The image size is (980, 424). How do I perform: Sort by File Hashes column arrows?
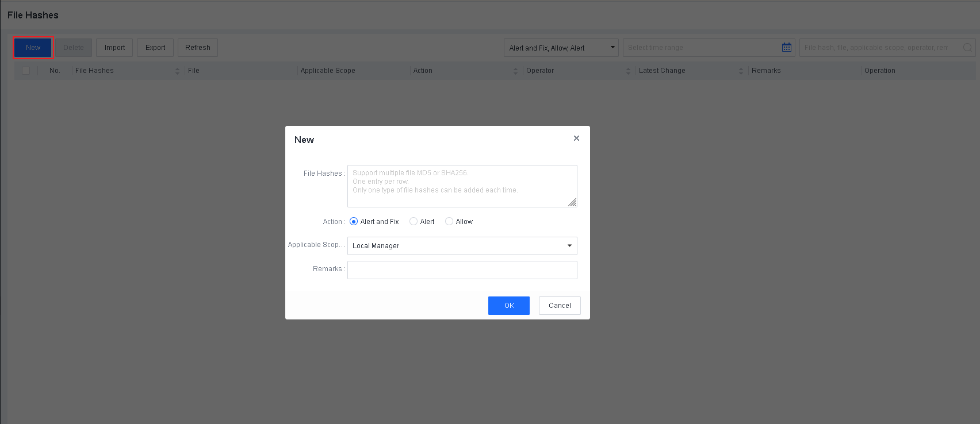tap(177, 71)
